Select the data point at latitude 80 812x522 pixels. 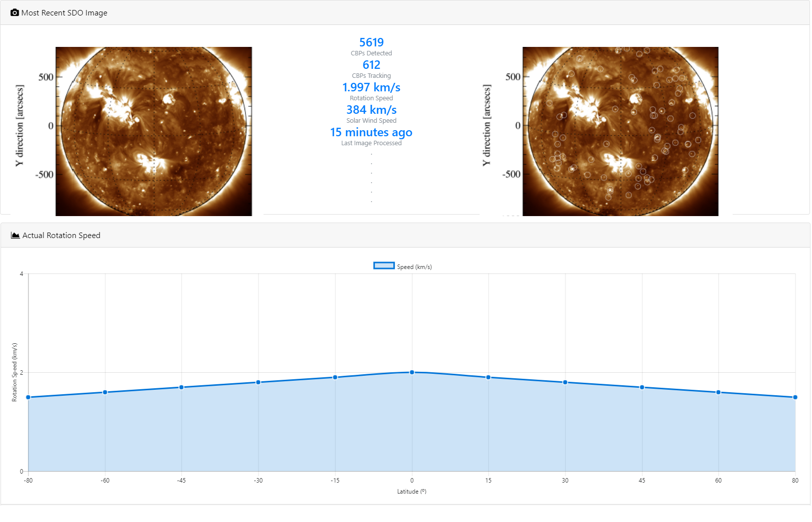795,397
